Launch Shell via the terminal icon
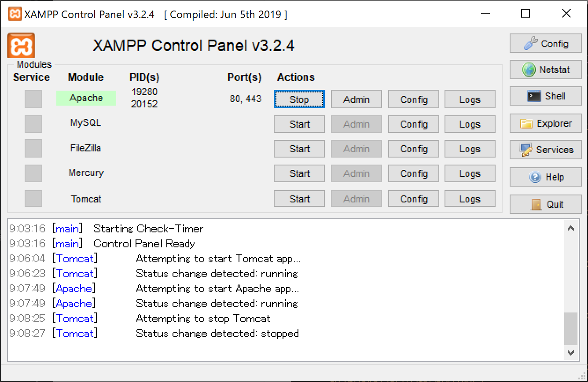 [x=546, y=96]
